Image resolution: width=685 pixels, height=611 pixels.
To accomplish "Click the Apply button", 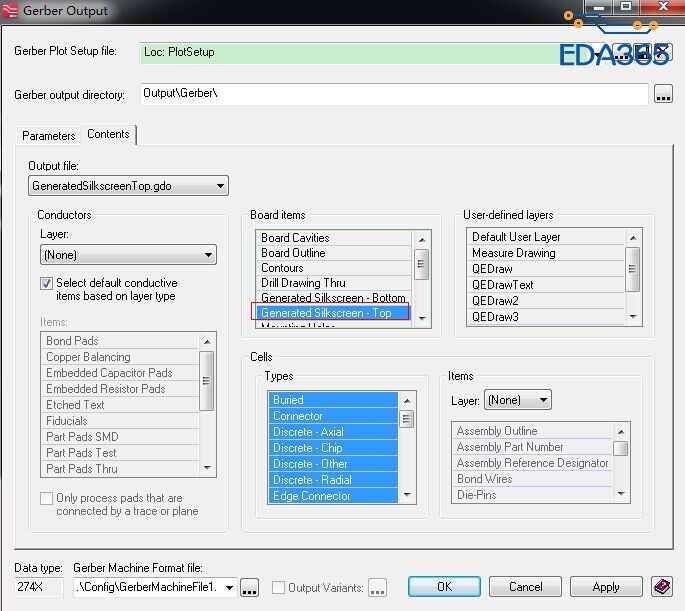I will click(x=606, y=587).
